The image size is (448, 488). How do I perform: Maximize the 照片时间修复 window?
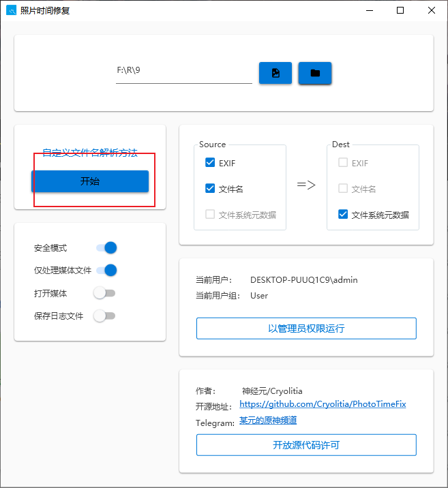click(x=400, y=11)
